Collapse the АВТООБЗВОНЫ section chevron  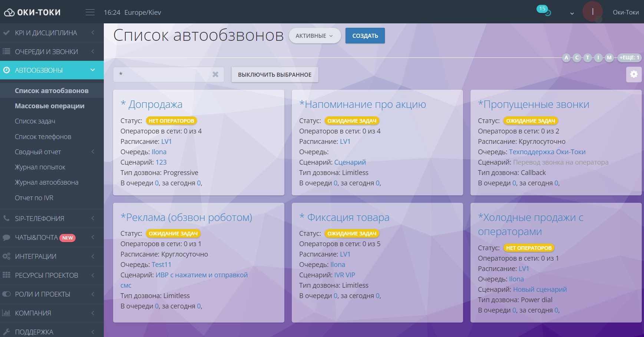tap(93, 70)
